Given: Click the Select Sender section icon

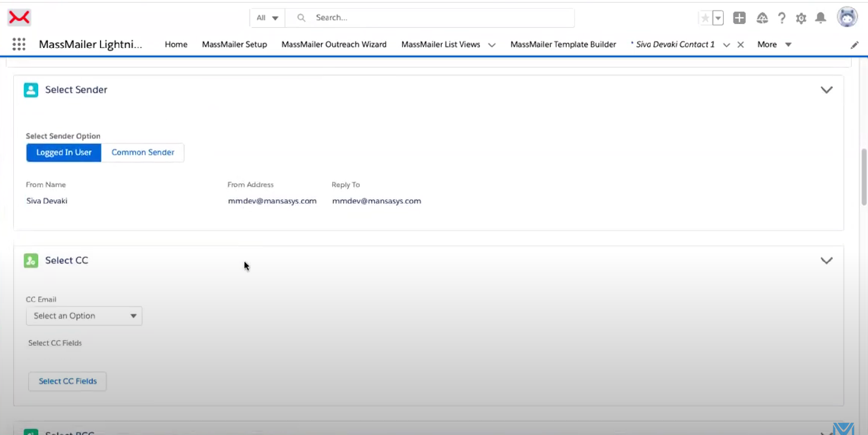Looking at the screenshot, I should (31, 90).
